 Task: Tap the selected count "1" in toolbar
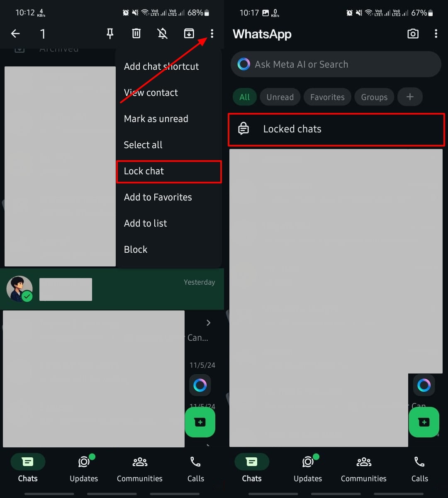click(x=42, y=34)
